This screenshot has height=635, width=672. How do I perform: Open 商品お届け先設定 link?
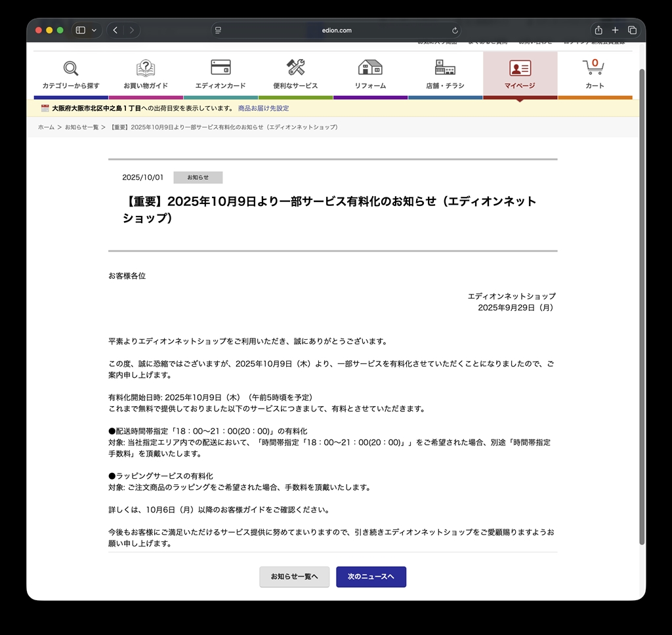pos(264,108)
